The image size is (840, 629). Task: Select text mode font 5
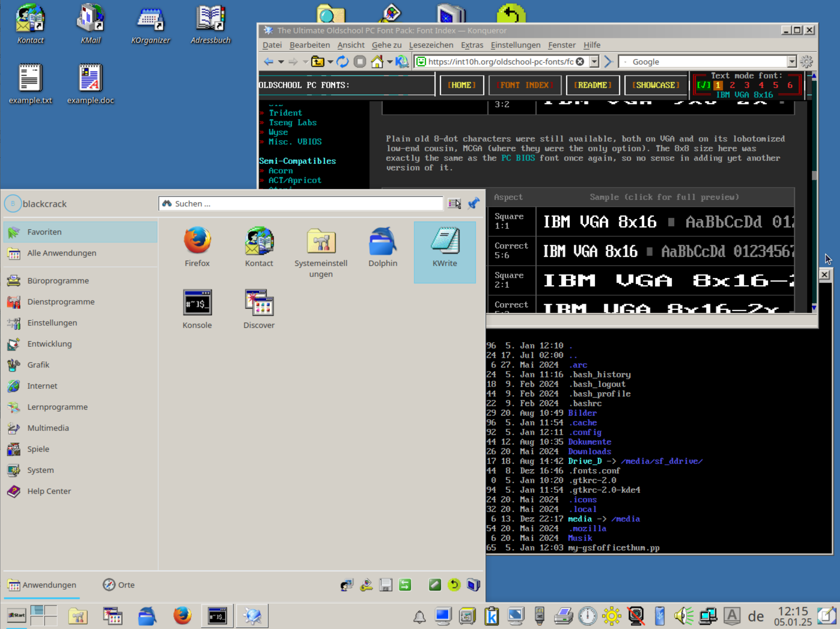click(x=775, y=85)
